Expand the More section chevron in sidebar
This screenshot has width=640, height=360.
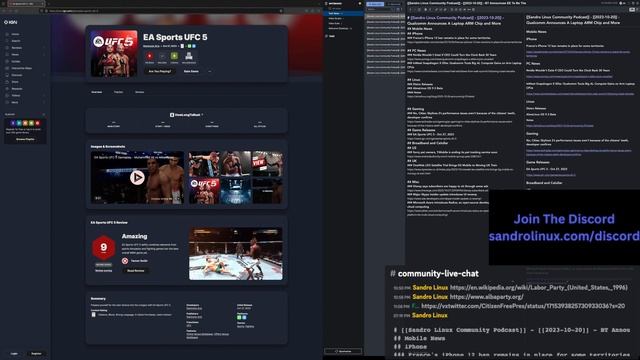[44, 102]
